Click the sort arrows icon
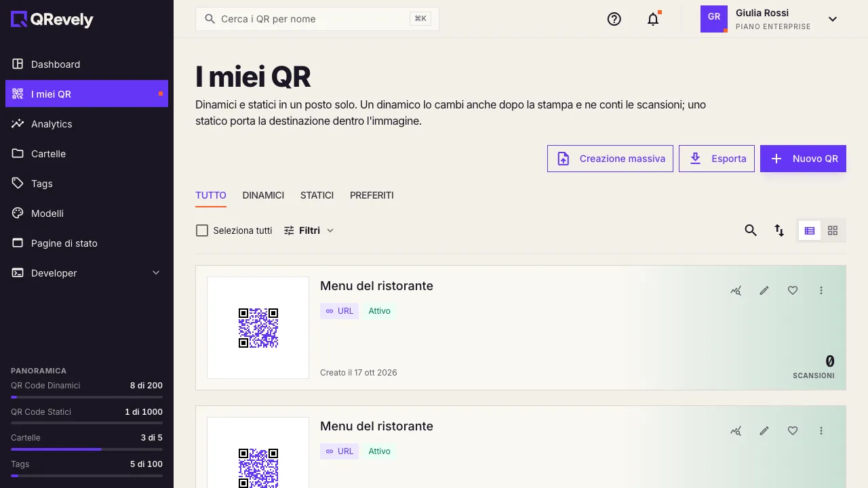The image size is (868, 488). point(779,230)
